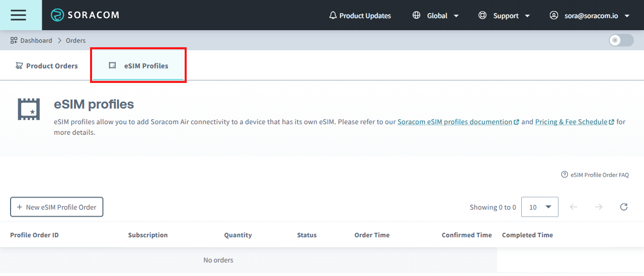Screen dimensions: 644x276
Task: Select the eSIM Profiles tab
Action: 139,66
